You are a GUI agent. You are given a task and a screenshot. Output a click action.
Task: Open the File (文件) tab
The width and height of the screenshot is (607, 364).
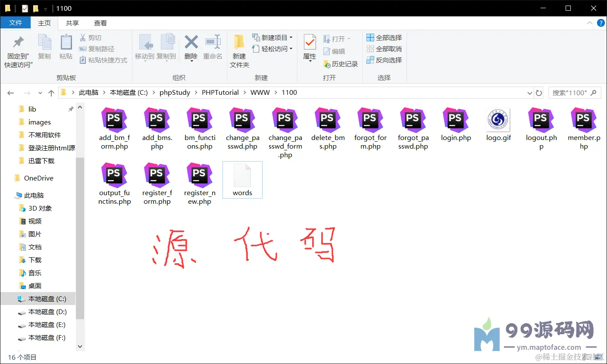point(16,23)
